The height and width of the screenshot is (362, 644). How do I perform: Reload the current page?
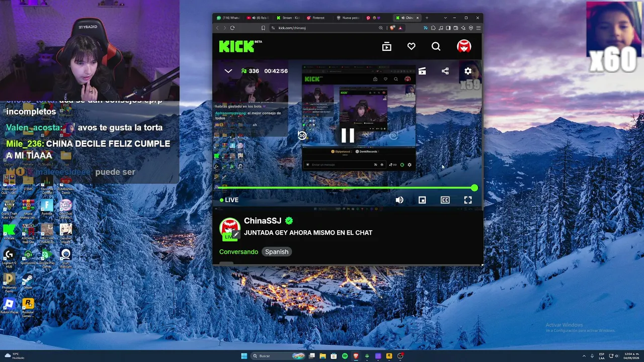tap(232, 28)
